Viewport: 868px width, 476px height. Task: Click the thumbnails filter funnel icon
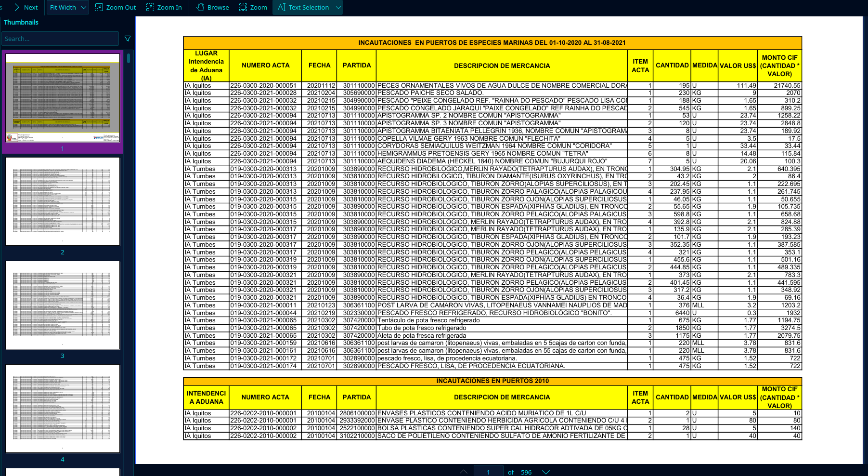click(x=128, y=39)
